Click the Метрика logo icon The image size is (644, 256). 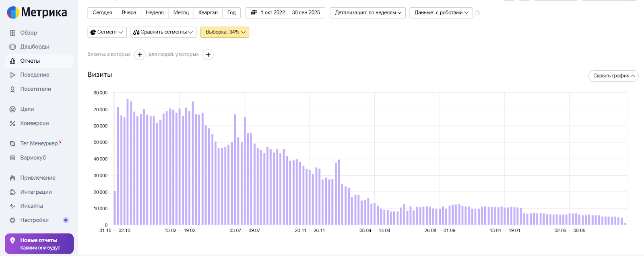click(13, 12)
